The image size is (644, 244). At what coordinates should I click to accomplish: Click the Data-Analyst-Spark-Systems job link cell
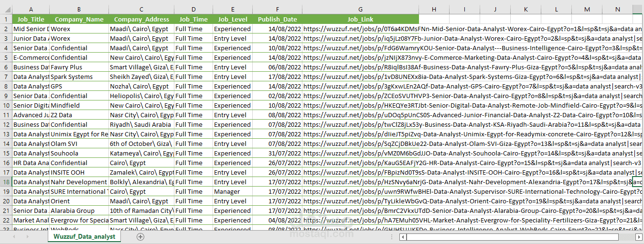click(361, 77)
